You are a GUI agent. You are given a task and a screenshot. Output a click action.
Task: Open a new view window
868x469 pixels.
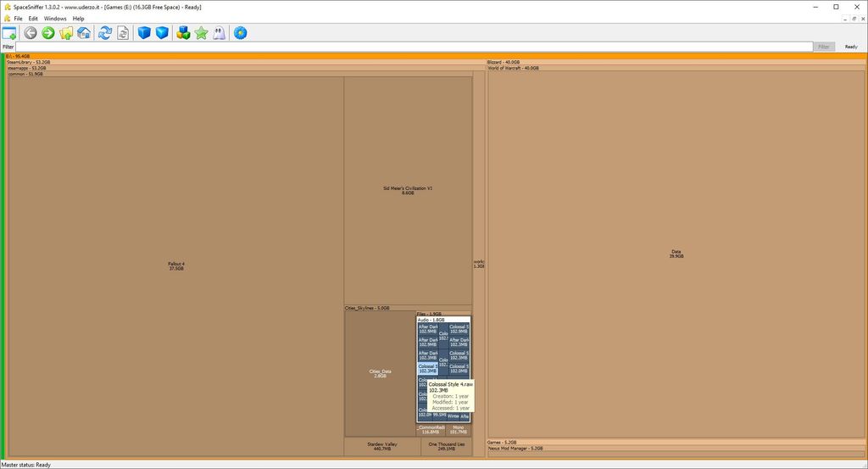click(9, 33)
